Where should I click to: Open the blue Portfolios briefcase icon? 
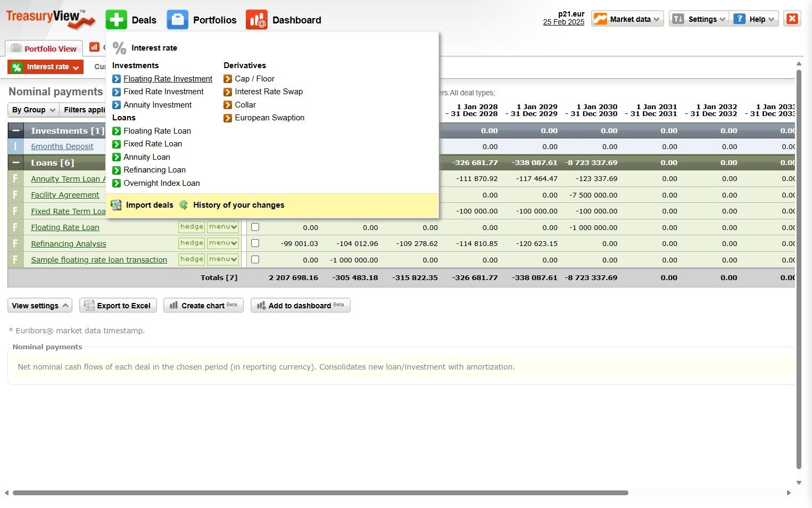click(x=177, y=20)
